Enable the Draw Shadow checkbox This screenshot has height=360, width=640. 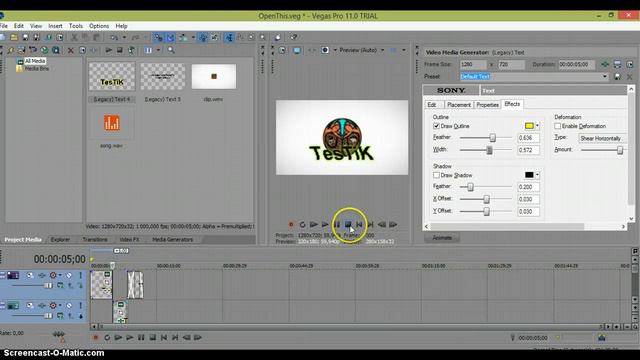coord(436,175)
